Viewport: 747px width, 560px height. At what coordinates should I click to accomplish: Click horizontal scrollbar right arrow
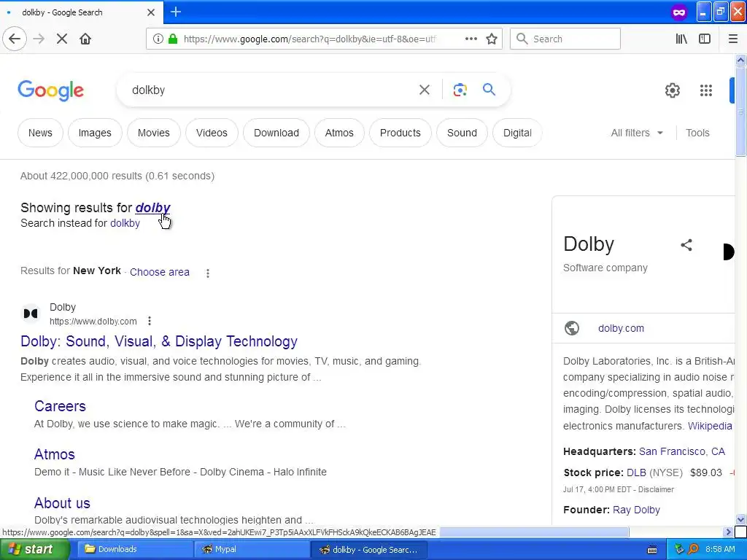[x=728, y=532]
